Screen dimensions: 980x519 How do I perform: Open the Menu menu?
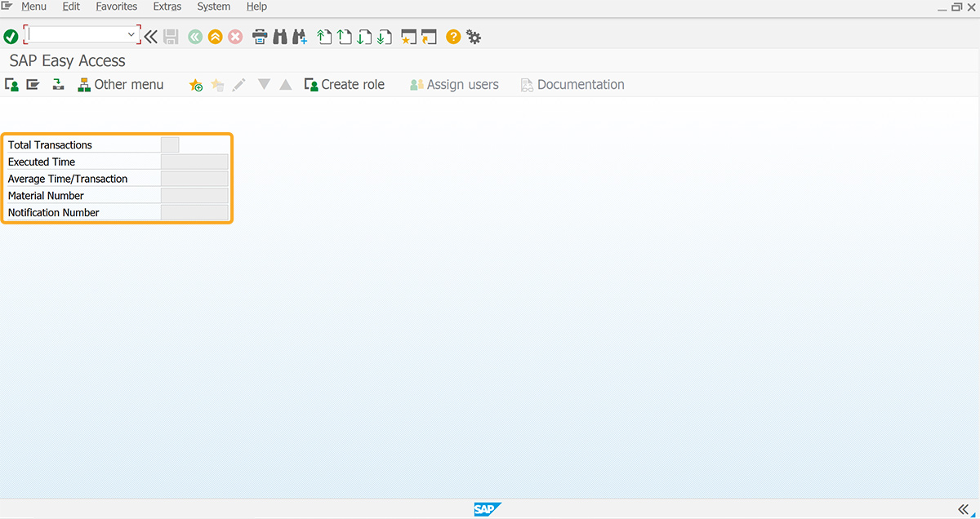33,7
